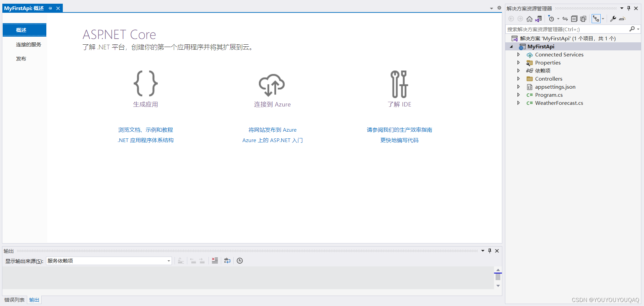Screen dimensions: 644x306
Task: Switch to the 错误列表 bottom tab
Action: [14, 300]
